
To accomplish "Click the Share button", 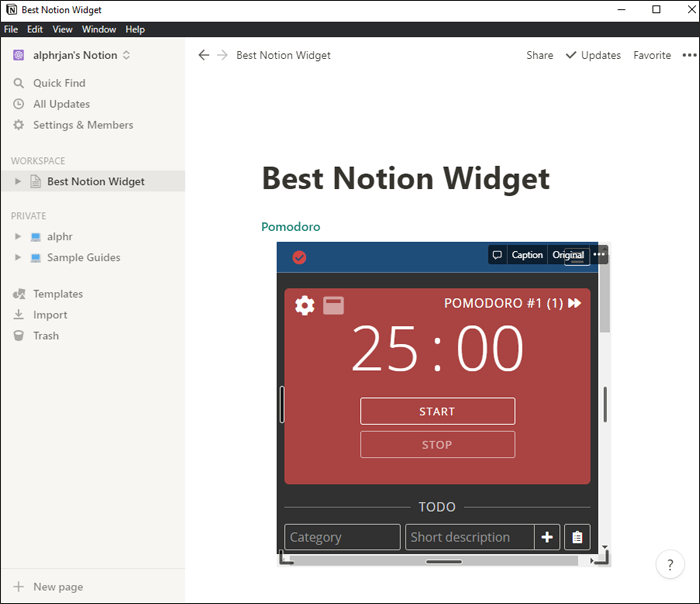I will click(539, 55).
